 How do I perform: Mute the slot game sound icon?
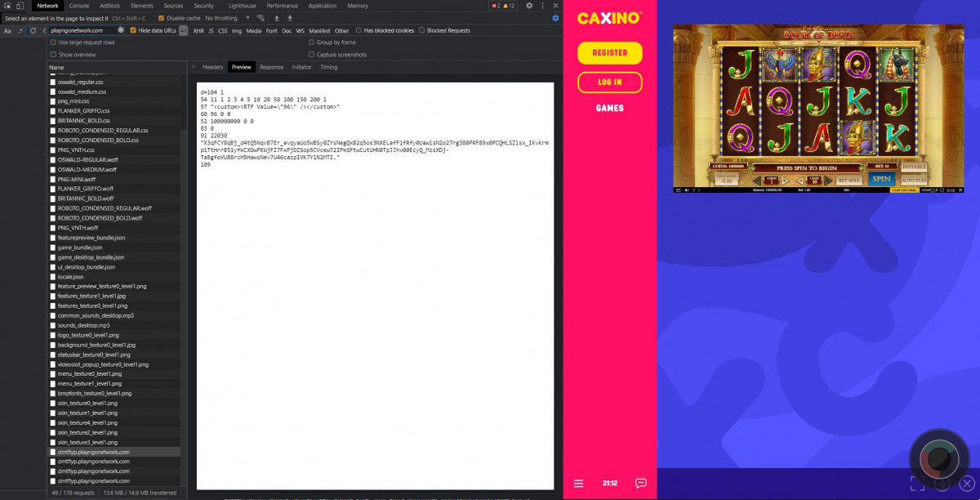click(x=688, y=190)
